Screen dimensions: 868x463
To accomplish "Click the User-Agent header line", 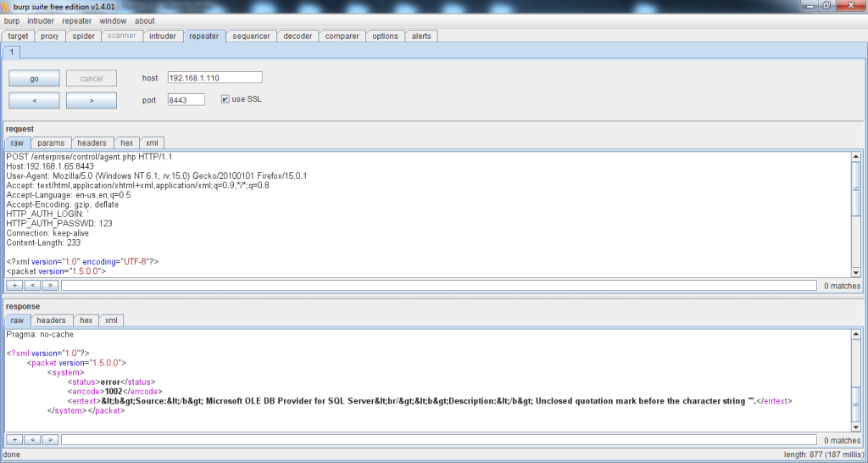I will click(157, 176).
